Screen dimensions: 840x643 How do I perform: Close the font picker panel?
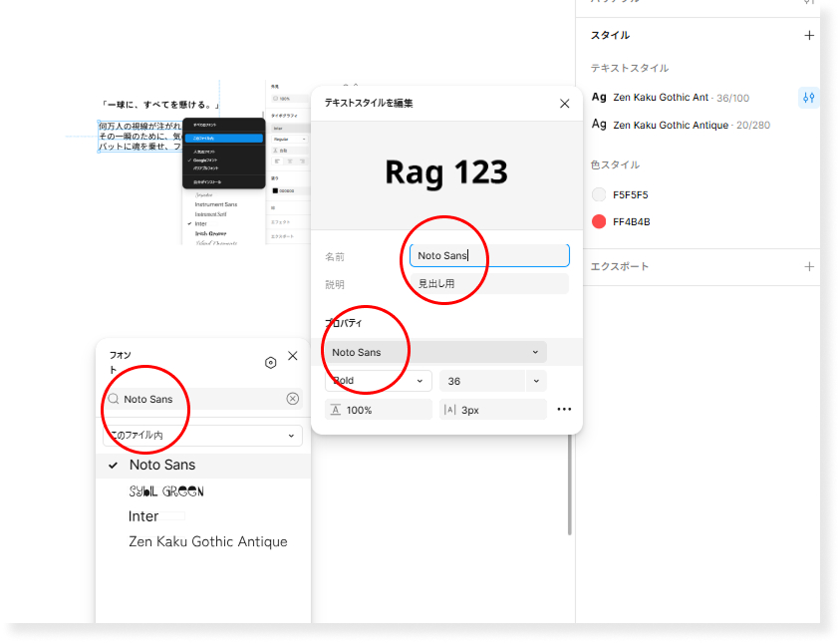[292, 356]
